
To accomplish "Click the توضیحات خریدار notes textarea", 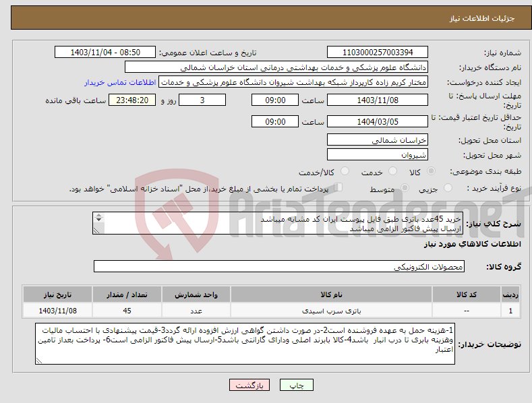I will point(245,344).
